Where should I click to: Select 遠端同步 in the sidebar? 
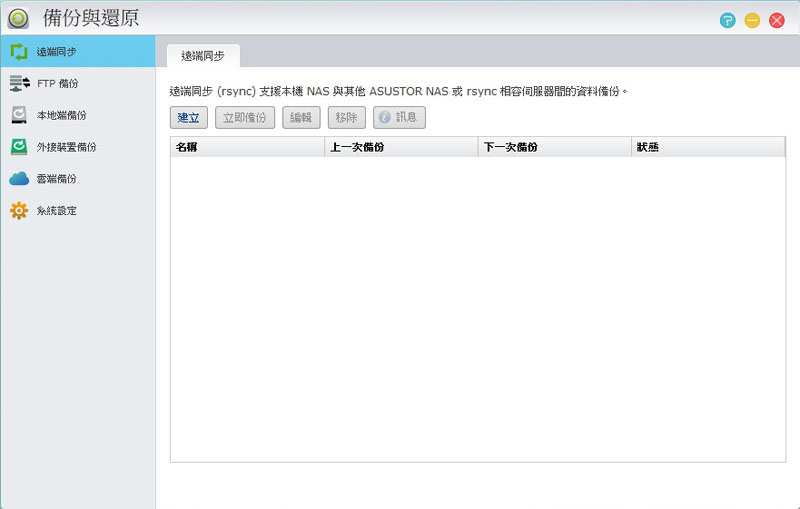(78, 52)
